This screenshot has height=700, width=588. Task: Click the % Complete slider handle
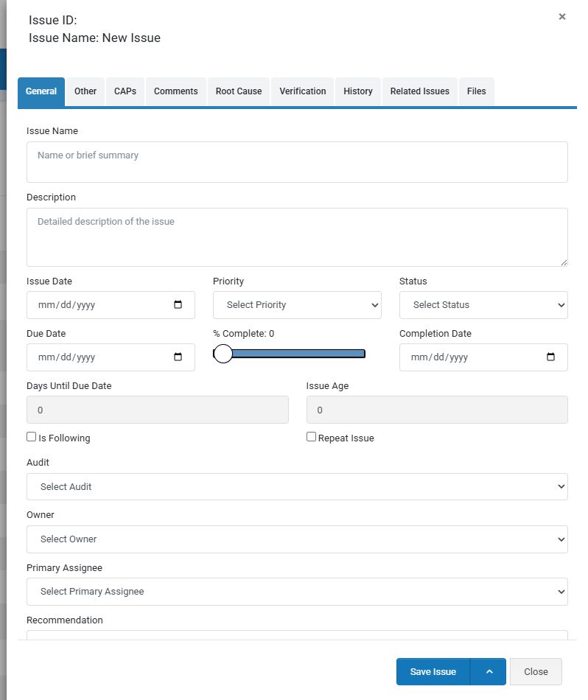(x=223, y=354)
